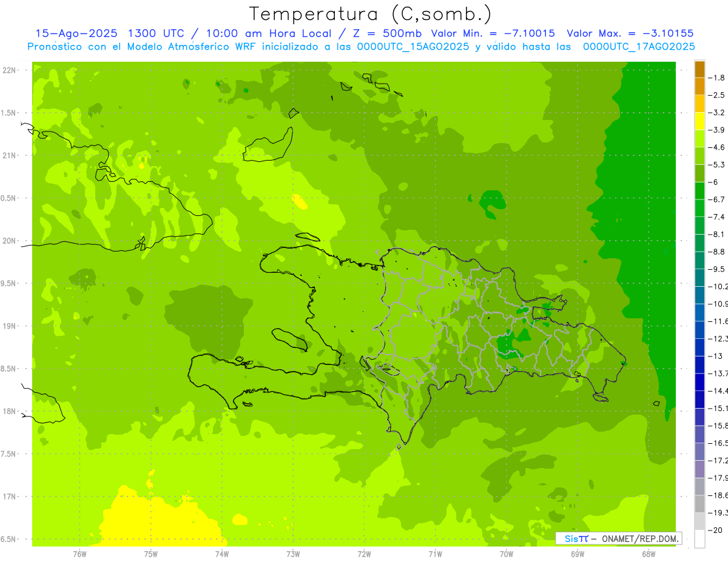The image size is (728, 562).
Task: Click the '-4.6' legend label
Action: coord(716,147)
